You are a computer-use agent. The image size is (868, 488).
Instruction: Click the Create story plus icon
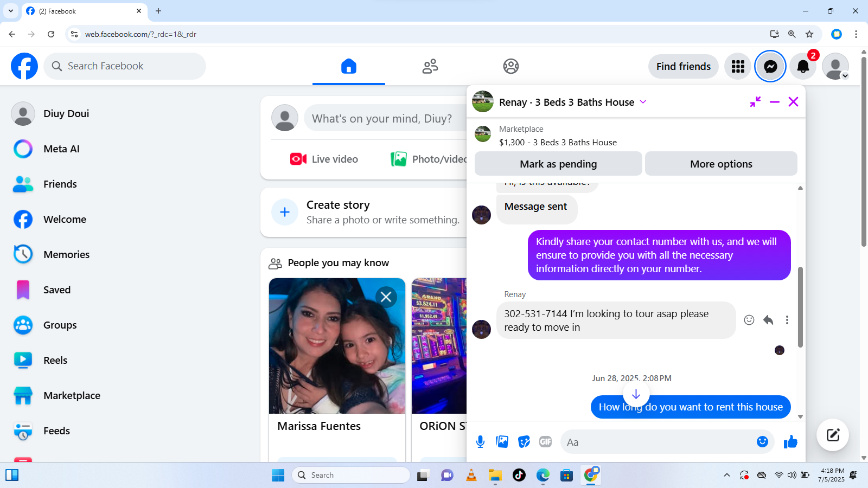coord(285,212)
